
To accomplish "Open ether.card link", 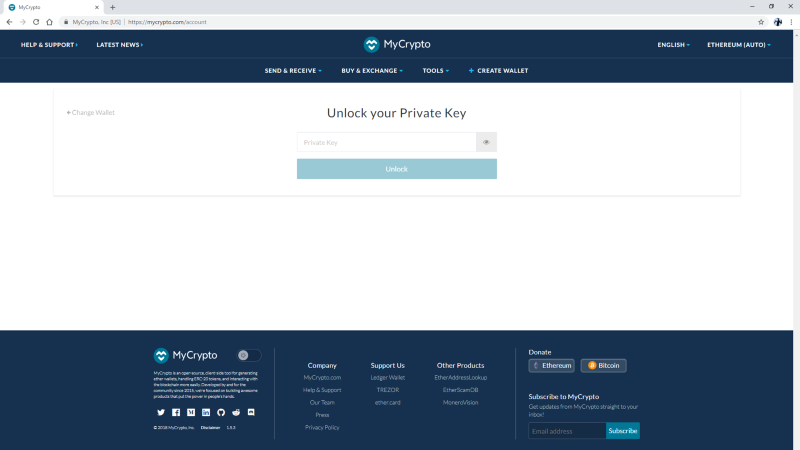I will [388, 403].
